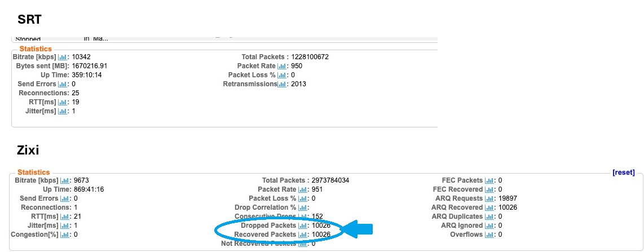This screenshot has height=252, width=644.
Task: Open the FEC Packets chart icon
Action: [489, 180]
